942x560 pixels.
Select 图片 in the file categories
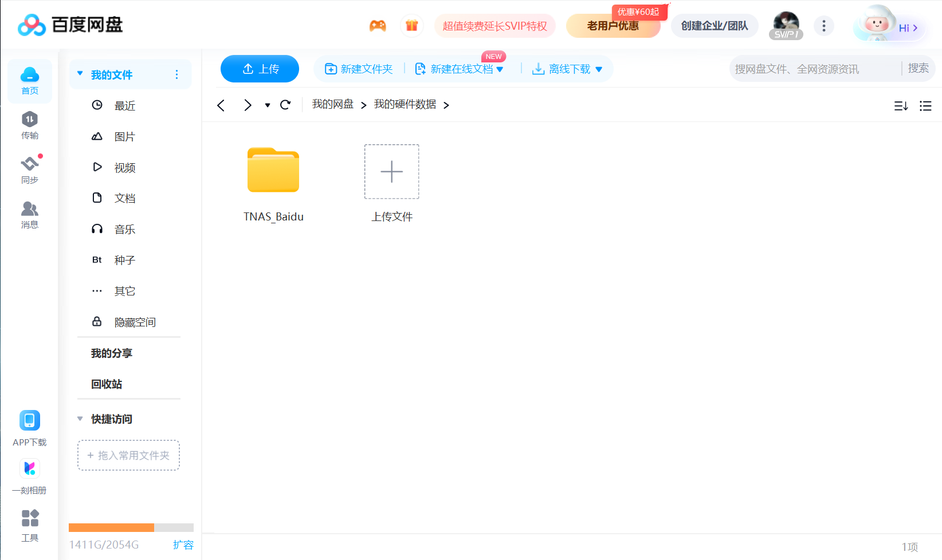click(x=124, y=137)
